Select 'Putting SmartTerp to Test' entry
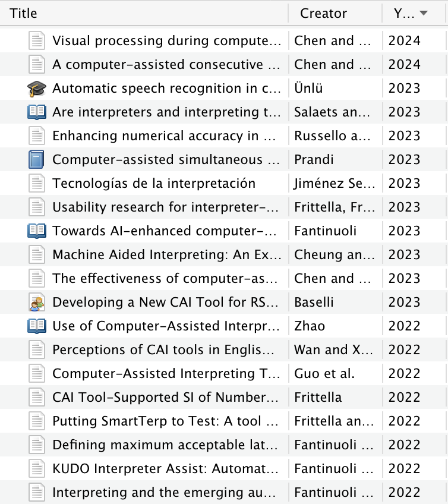 pyautogui.click(x=224, y=421)
